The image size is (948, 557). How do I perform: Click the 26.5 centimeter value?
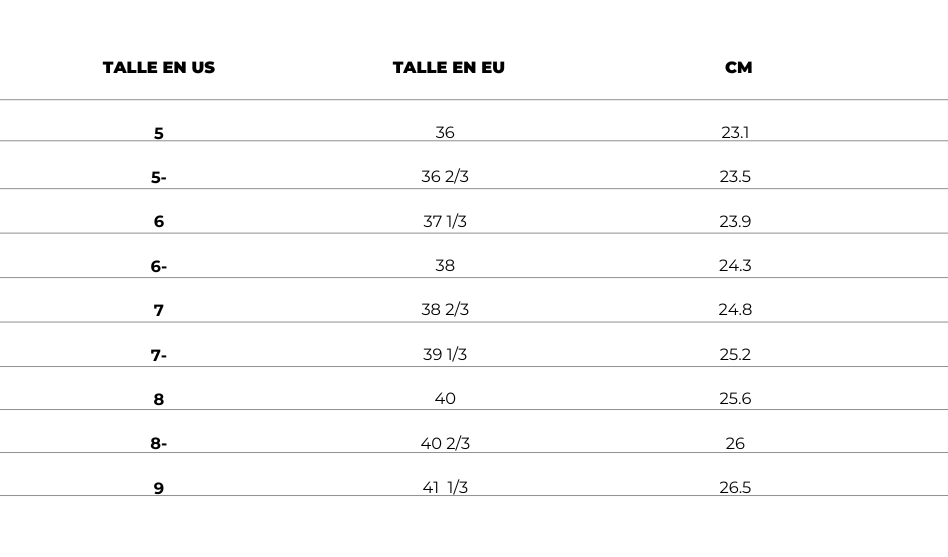[735, 487]
